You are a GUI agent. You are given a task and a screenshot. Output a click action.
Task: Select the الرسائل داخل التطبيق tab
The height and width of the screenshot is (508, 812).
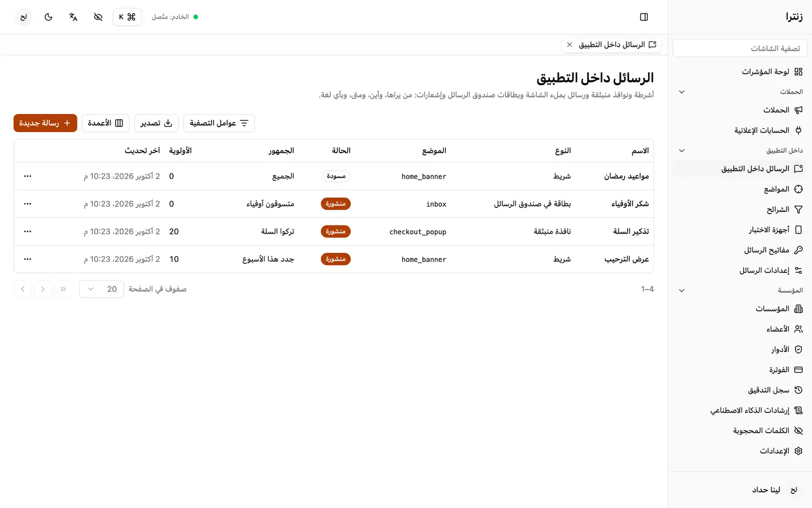[612, 45]
